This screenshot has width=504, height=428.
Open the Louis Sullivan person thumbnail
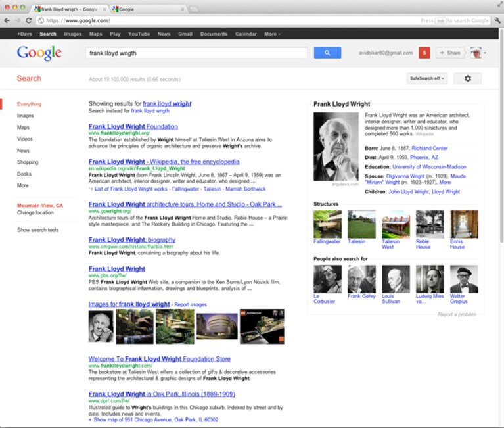pos(396,279)
